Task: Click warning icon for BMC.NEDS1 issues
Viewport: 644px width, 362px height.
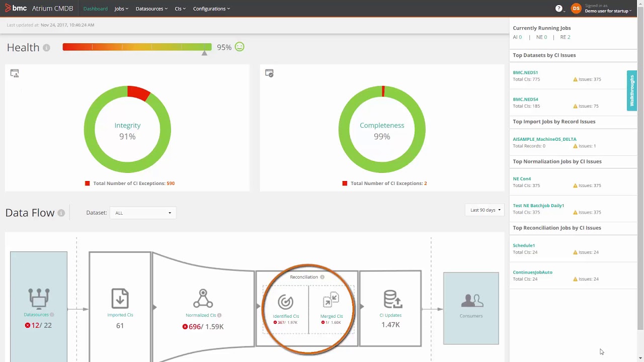Action: [x=575, y=79]
